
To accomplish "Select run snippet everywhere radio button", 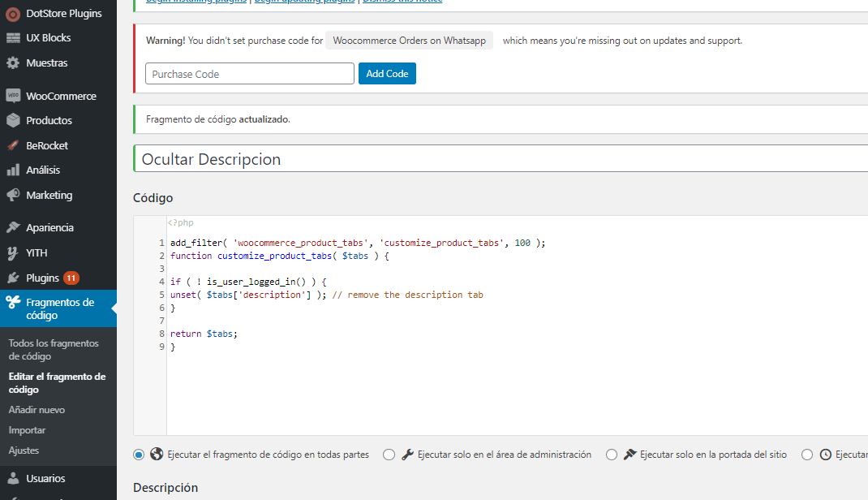I will 139,455.
